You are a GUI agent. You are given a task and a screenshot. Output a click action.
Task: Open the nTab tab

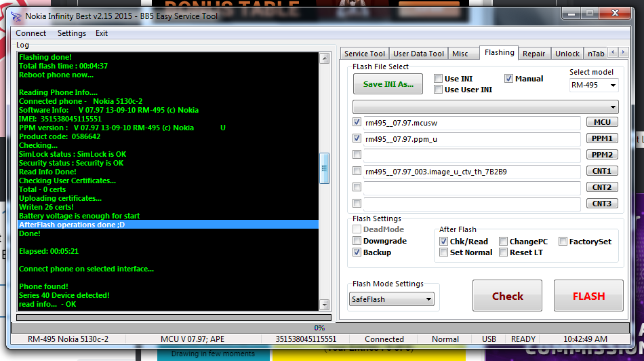(596, 54)
